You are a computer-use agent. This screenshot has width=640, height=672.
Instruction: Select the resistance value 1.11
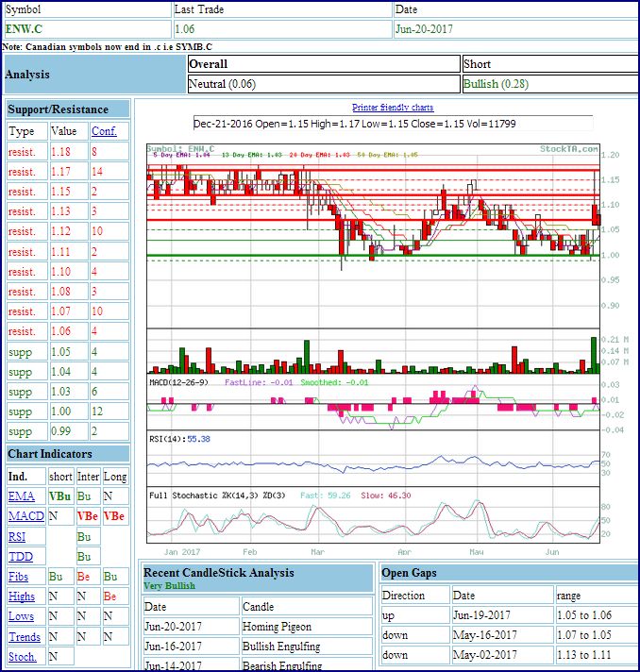pos(60,252)
